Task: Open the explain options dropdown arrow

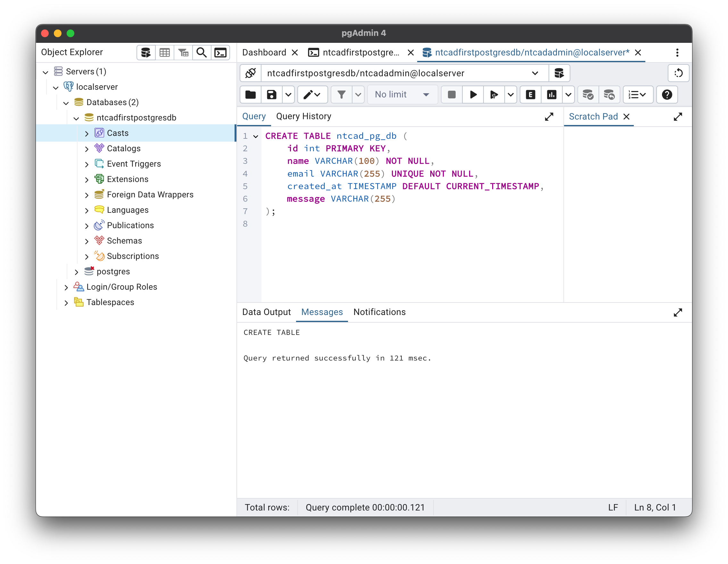Action: 568,95
